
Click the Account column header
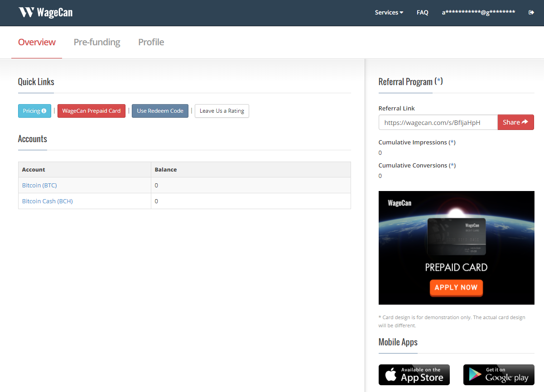pos(85,170)
